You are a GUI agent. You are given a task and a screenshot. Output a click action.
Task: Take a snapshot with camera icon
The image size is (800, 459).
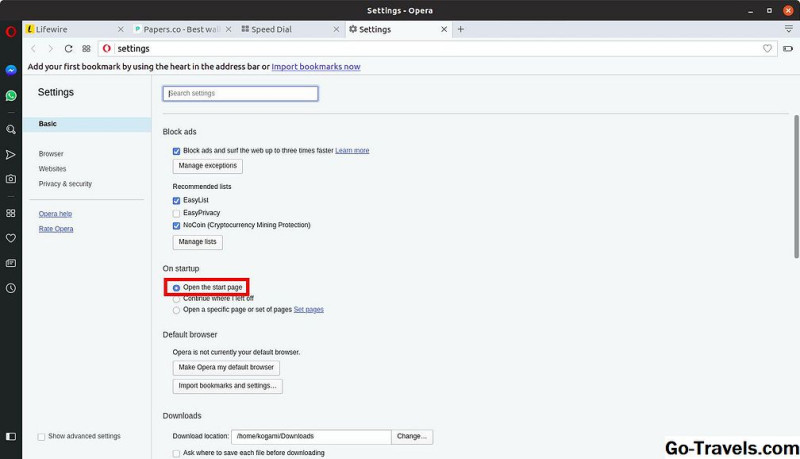point(11,179)
